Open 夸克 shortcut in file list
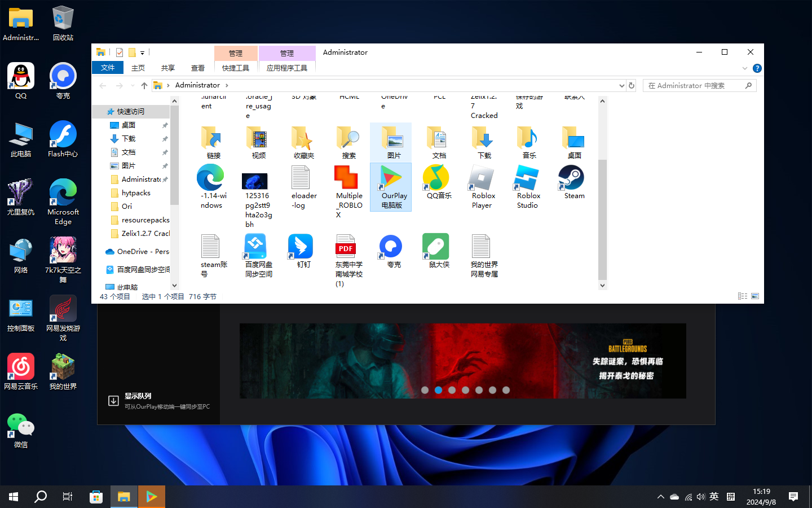Screen dimensions: 812x508 [391, 251]
